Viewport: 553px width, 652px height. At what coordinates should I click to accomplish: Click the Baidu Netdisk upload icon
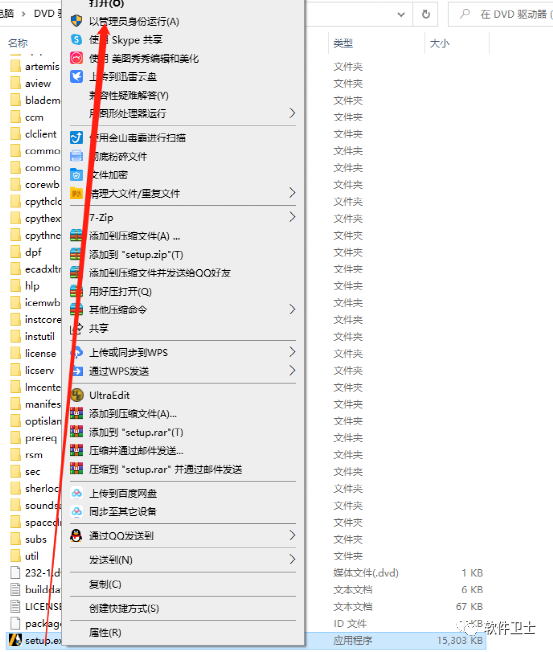click(77, 493)
